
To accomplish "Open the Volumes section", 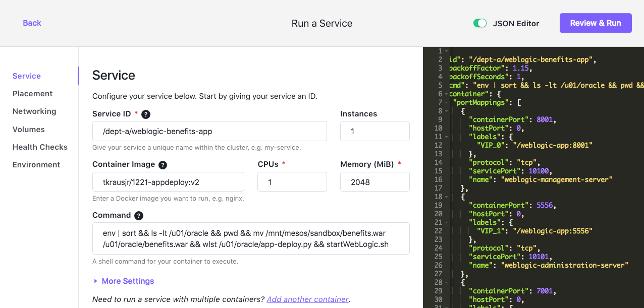I will (29, 130).
